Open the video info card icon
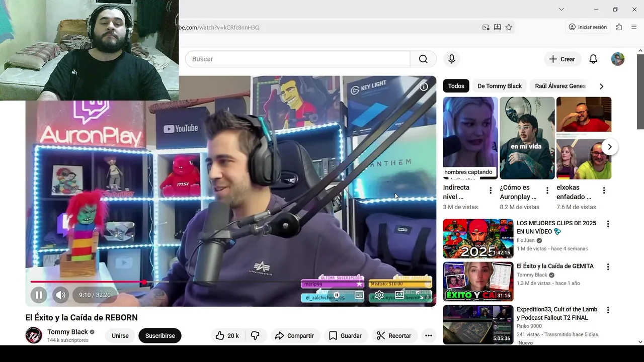Image resolution: width=644 pixels, height=362 pixels. (x=424, y=87)
